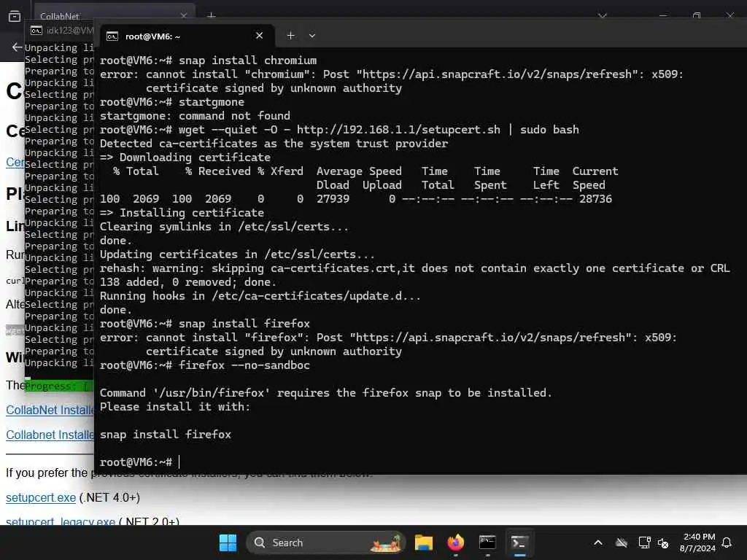Open the Command Prompt taskbar icon
Image resolution: width=747 pixels, height=560 pixels.
click(487, 542)
